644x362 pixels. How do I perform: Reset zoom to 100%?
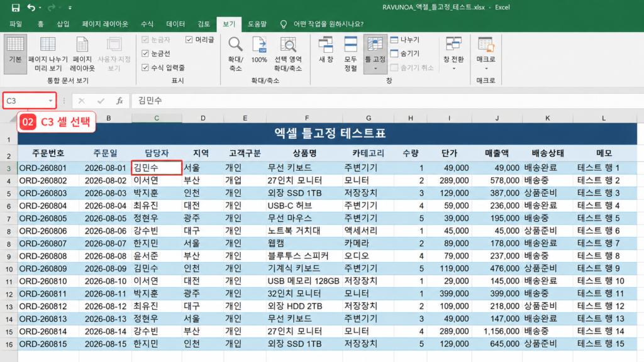(259, 50)
